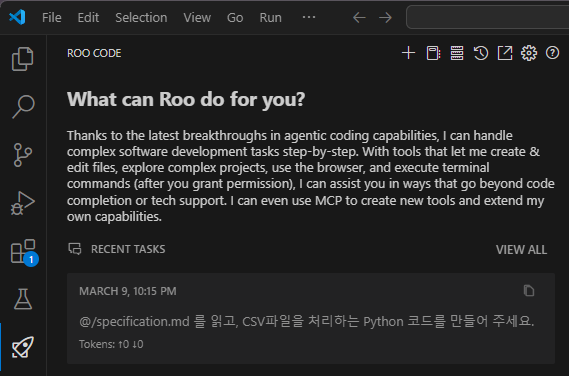Open Roo Code help icon
The image size is (569, 376).
(x=552, y=53)
